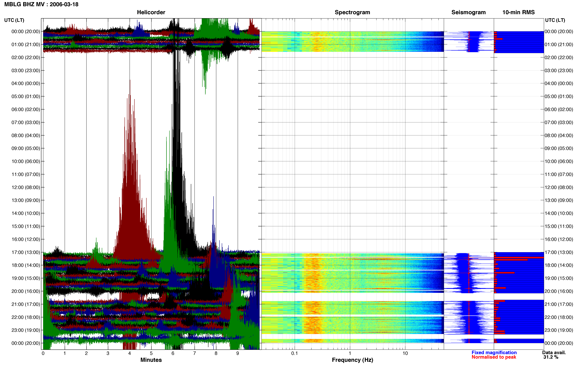Click the blue 'Fixed magnification' legend text

(x=494, y=352)
